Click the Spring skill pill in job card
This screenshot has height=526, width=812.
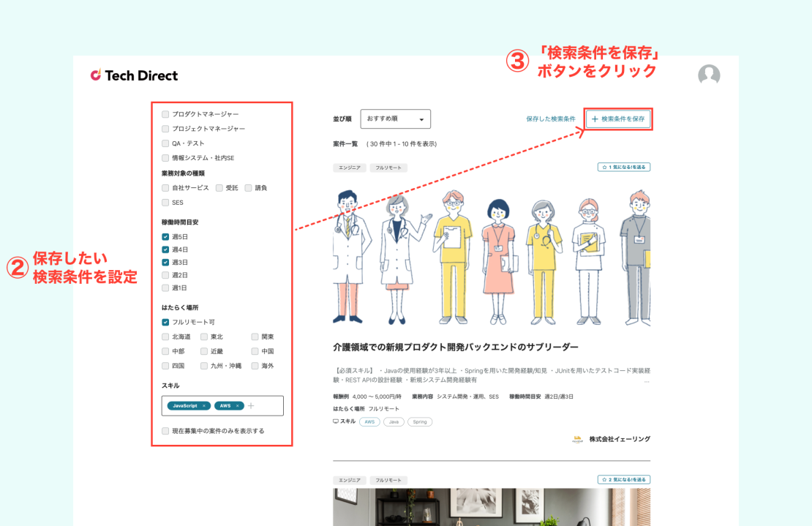(x=420, y=422)
